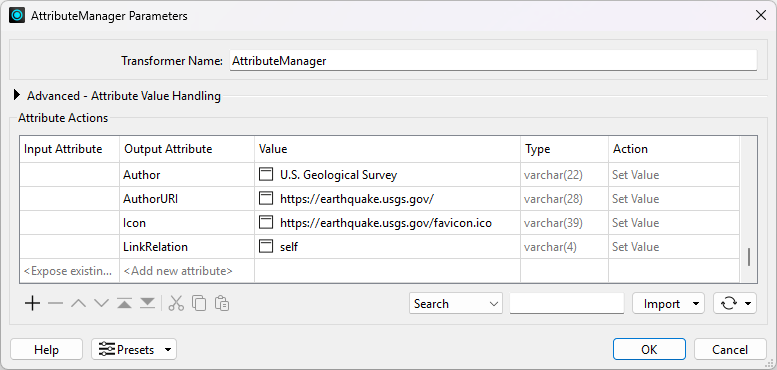Open the text editor icon in the Icon row value
Screen dimensions: 777x370
(266, 223)
